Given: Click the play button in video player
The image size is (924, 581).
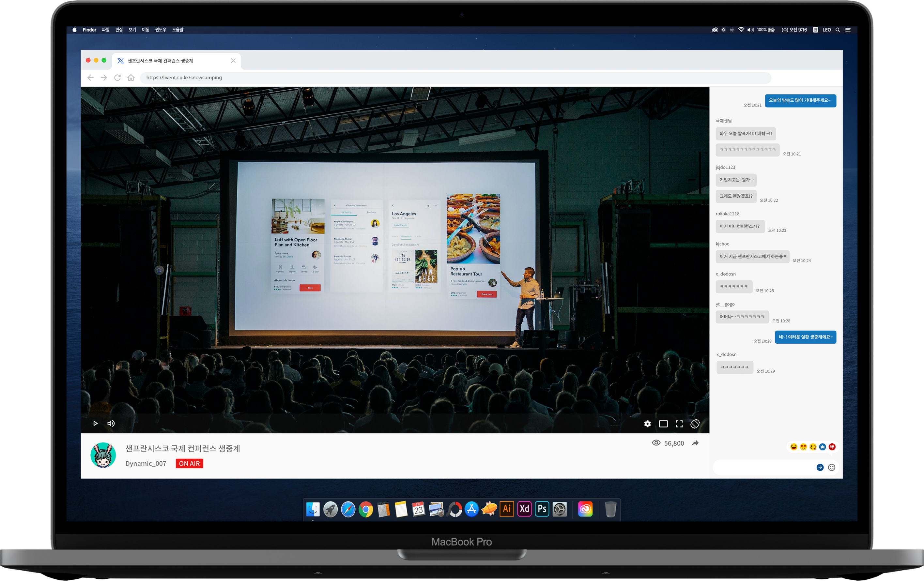Looking at the screenshot, I should [x=95, y=424].
